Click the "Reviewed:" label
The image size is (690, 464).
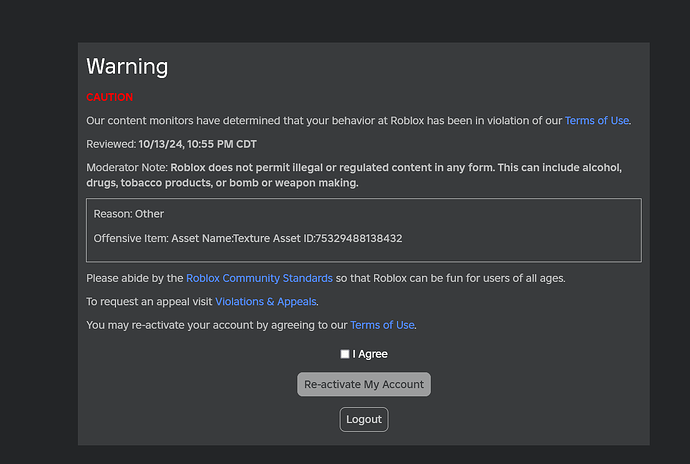pos(110,144)
